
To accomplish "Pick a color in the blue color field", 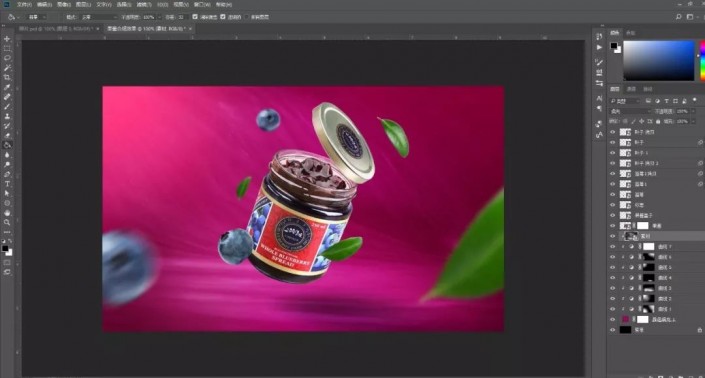I will pyautogui.click(x=659, y=61).
